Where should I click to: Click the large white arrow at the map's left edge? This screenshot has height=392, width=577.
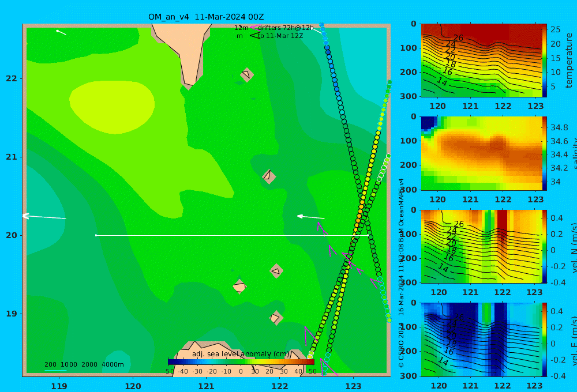coord(44,217)
